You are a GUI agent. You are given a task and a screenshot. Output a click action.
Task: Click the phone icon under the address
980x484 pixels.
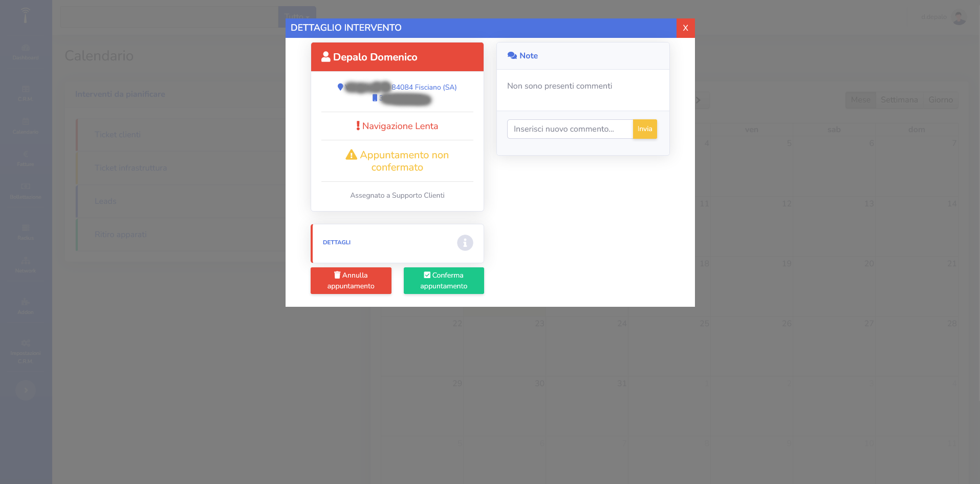pos(375,98)
